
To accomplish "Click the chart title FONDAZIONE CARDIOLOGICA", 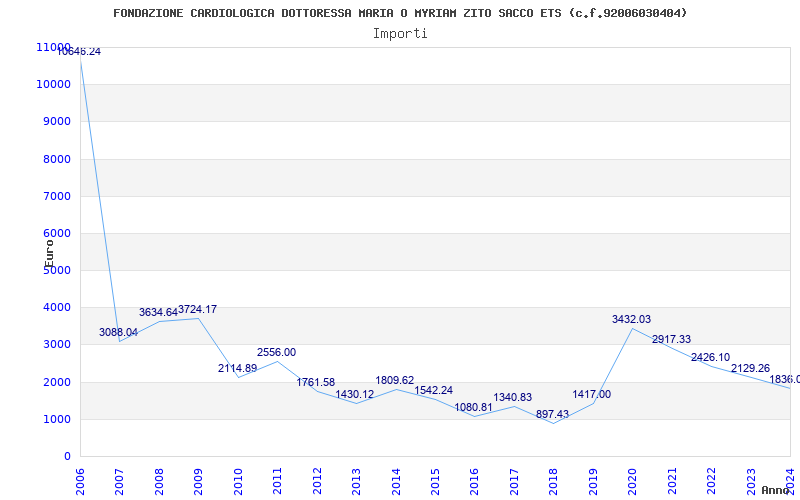I will tap(400, 13).
